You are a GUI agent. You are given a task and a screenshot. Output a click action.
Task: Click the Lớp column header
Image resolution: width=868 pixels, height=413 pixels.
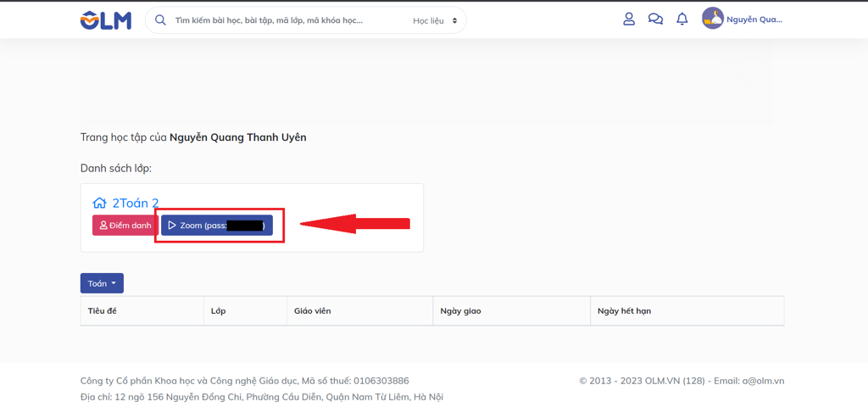[245, 311]
